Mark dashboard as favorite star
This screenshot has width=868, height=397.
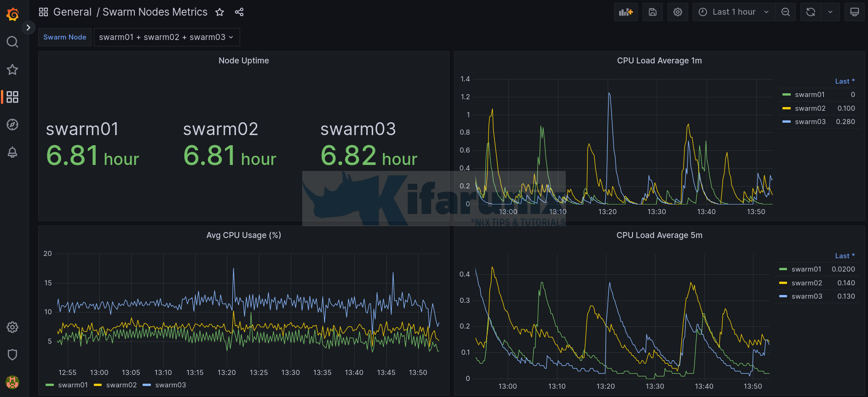pyautogui.click(x=220, y=12)
